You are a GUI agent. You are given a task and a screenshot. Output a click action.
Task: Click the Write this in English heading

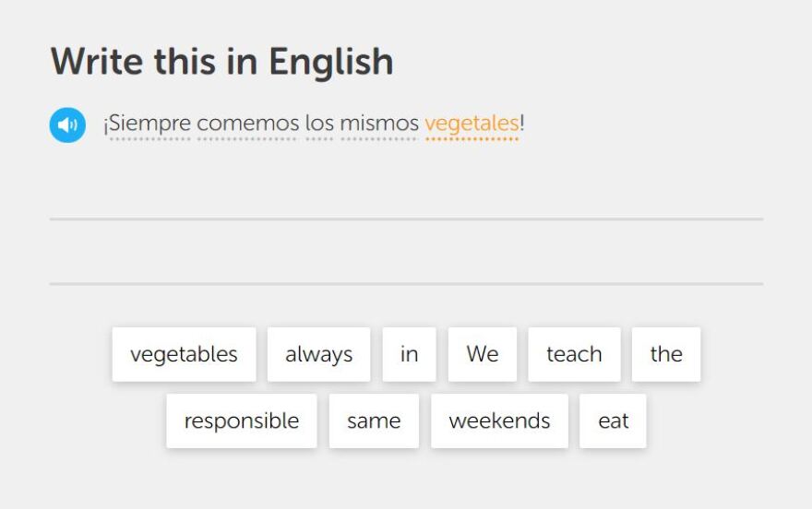222,62
